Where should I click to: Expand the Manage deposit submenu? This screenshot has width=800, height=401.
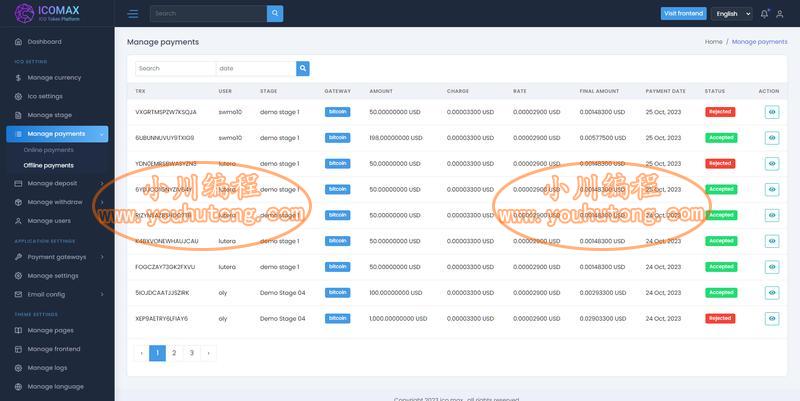pos(102,184)
